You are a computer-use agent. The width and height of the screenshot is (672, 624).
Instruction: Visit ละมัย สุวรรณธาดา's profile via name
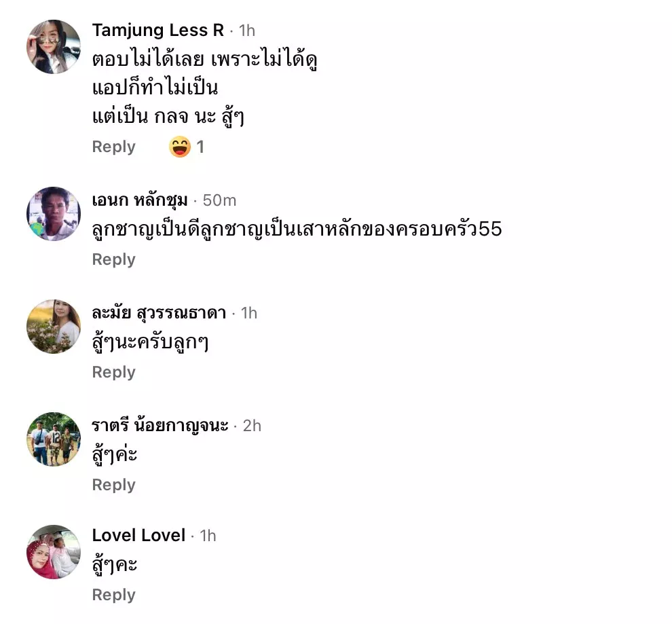159,312
